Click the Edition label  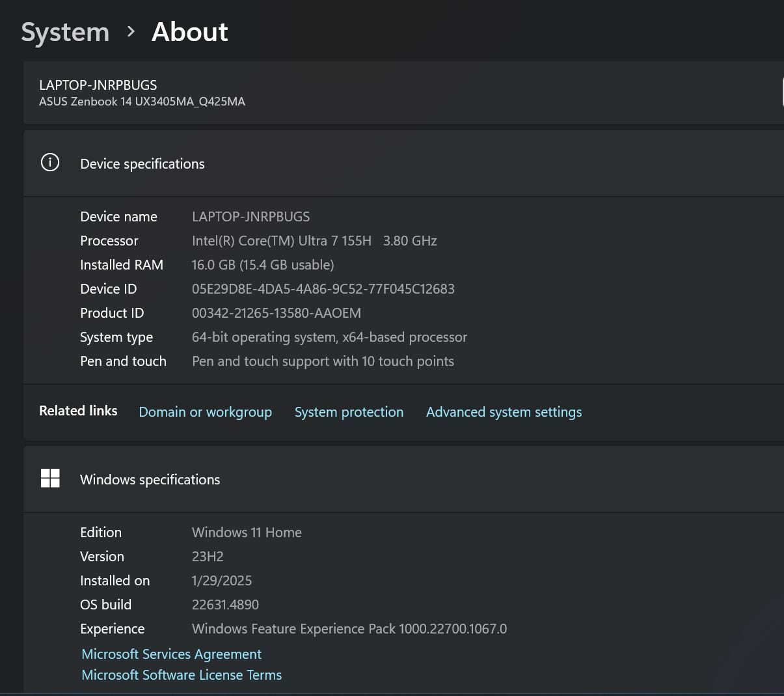(x=101, y=533)
